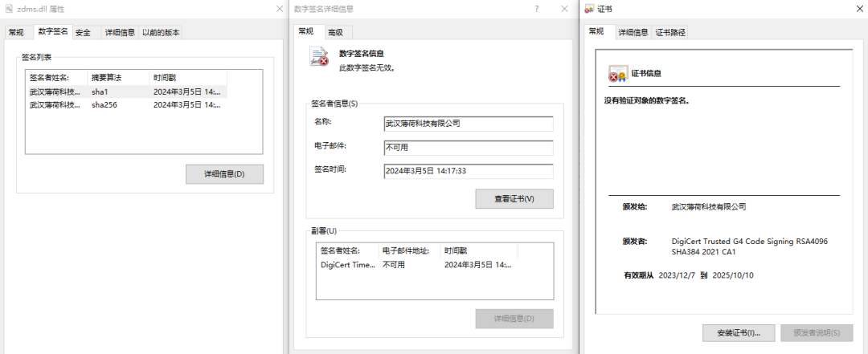The width and height of the screenshot is (868, 354).
Task: Select 常规 tab in 证书 window
Action: click(596, 31)
